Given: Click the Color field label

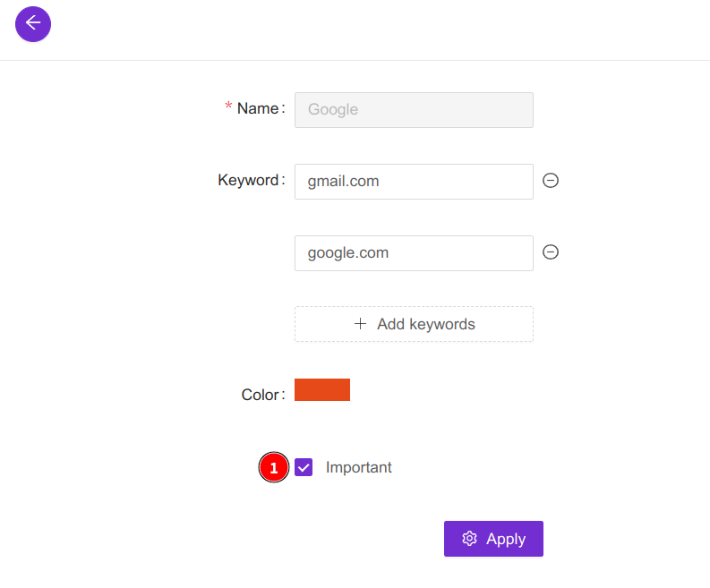Looking at the screenshot, I should pos(261,395).
